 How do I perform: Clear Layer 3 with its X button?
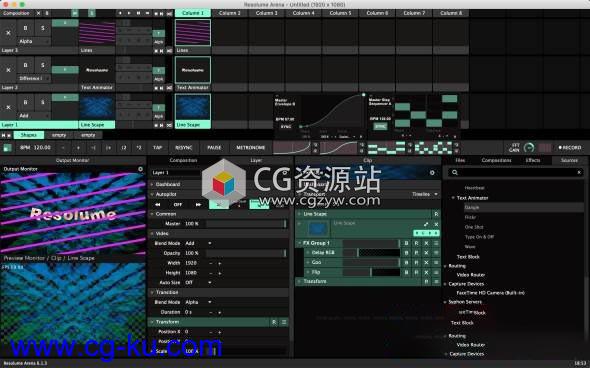pyautogui.click(x=8, y=33)
